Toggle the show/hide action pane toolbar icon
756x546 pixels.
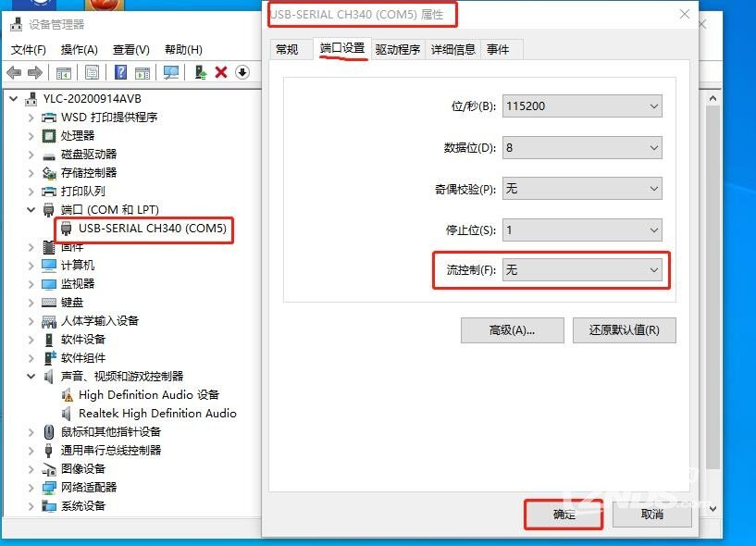tap(143, 73)
